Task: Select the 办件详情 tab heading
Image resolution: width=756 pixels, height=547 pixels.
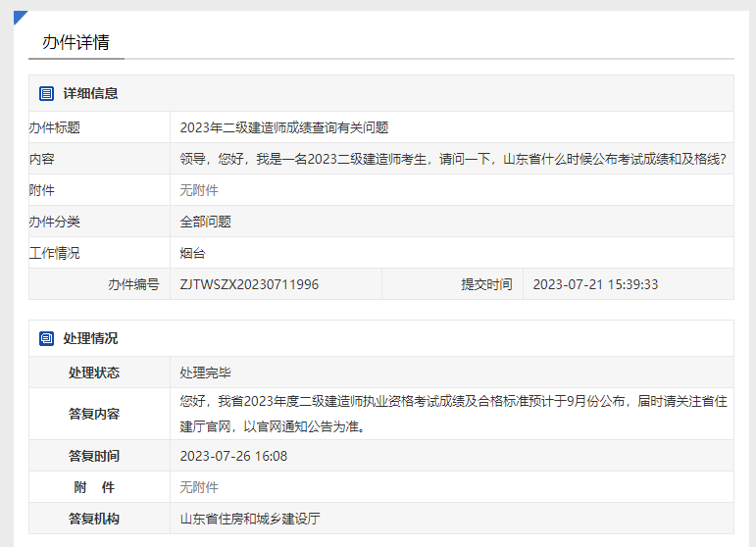Action: click(76, 42)
